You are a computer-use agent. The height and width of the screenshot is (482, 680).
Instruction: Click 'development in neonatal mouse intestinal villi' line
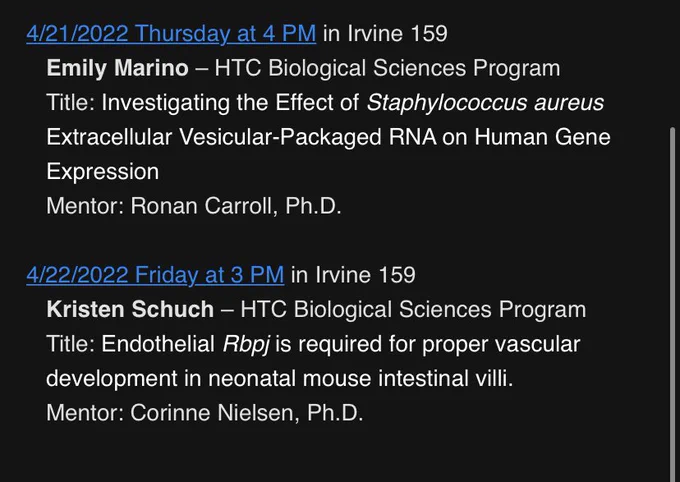click(x=280, y=378)
